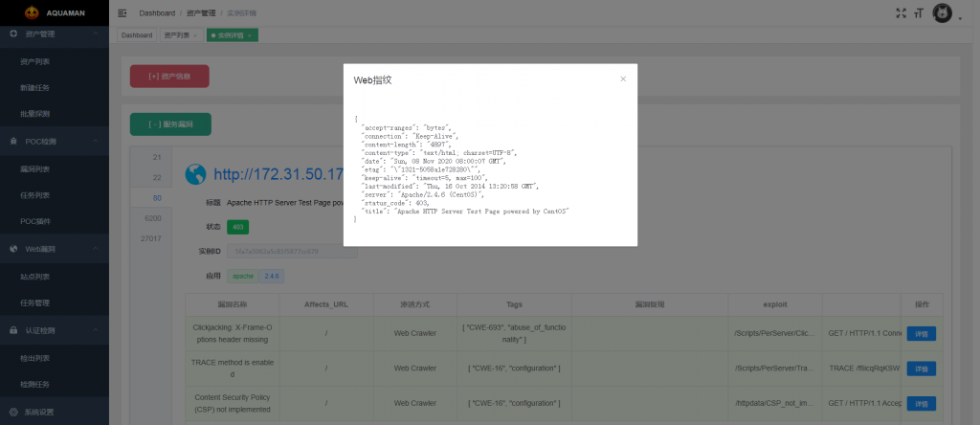The height and width of the screenshot is (425, 980).
Task: Select the green 实例详情 page tab
Action: pyautogui.click(x=231, y=35)
